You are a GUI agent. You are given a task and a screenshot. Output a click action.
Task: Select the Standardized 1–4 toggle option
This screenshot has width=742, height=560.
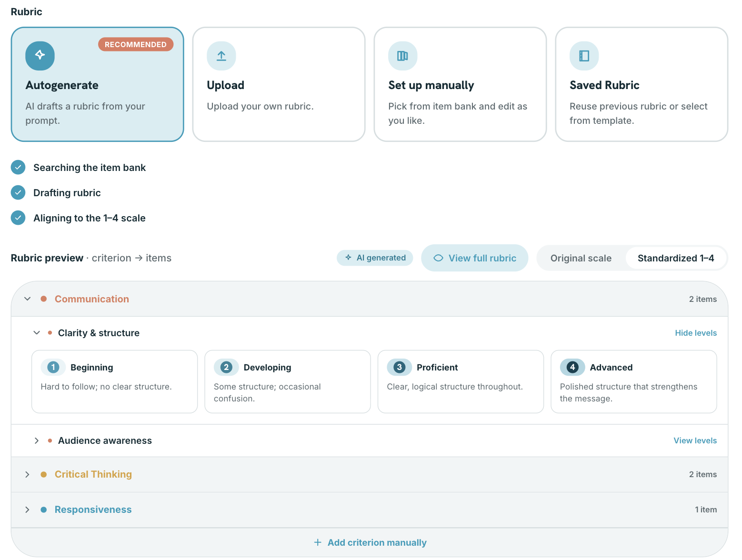click(x=676, y=258)
